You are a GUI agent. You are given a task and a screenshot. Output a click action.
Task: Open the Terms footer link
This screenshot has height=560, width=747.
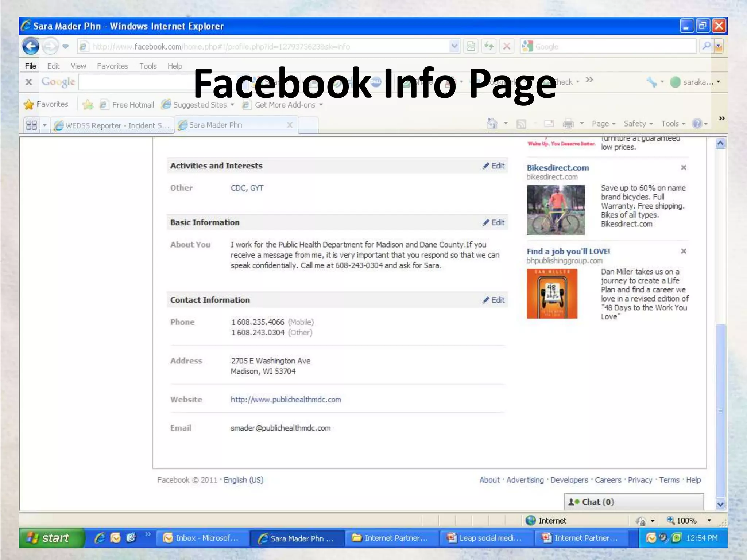pos(669,480)
